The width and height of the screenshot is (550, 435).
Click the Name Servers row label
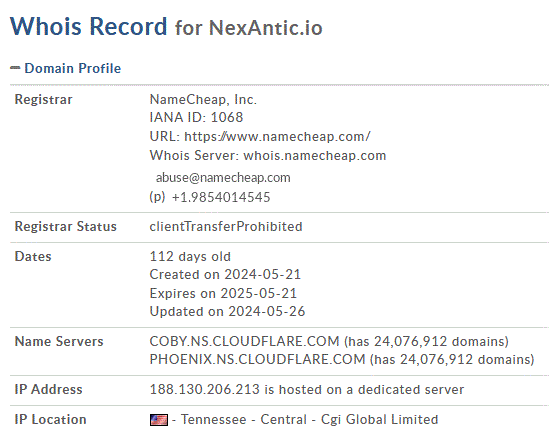59,341
